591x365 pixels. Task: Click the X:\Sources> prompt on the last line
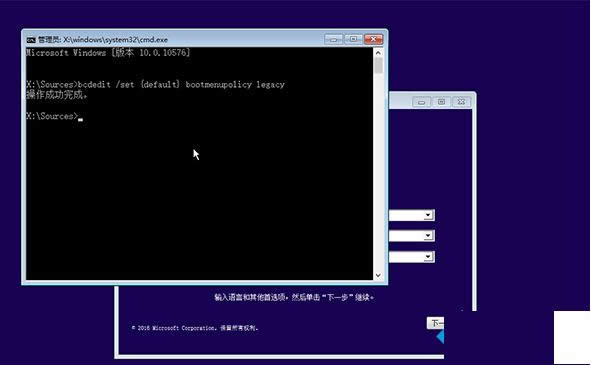[x=52, y=116]
